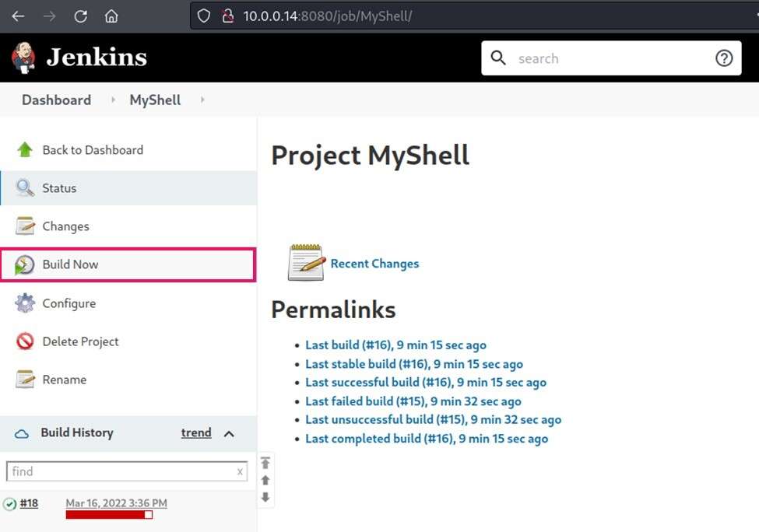Open Last successful build (#16) permalink
759x532 pixels.
426,383
